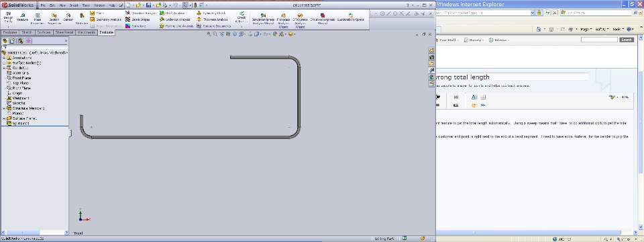Screen dimensions: 644x242
Task: Launch Thickness Analysis
Action: [x=212, y=19]
